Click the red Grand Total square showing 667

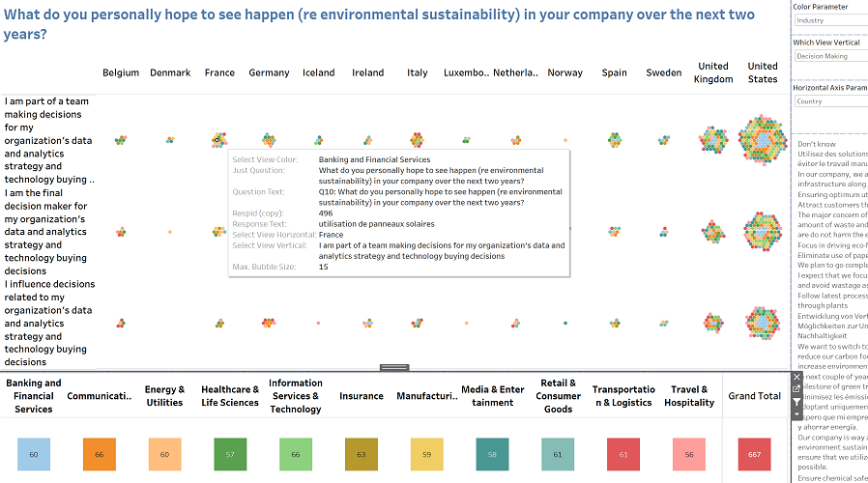755,454
